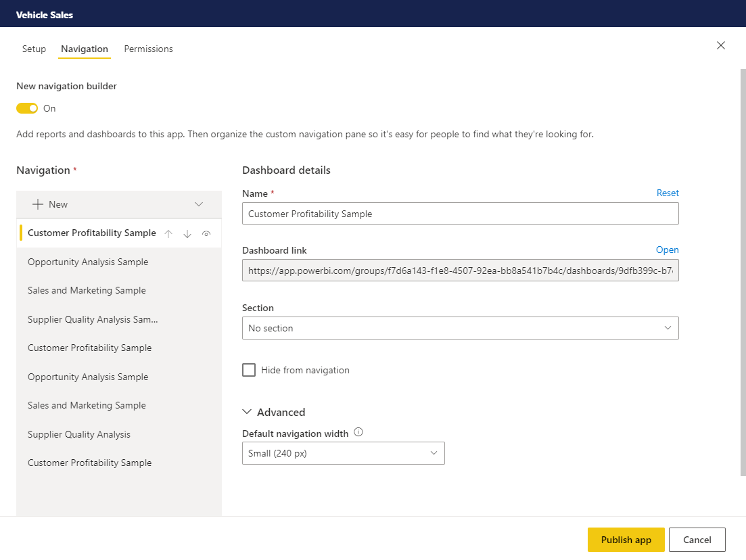
Task: Collapse the Advanced section
Action: click(x=248, y=411)
